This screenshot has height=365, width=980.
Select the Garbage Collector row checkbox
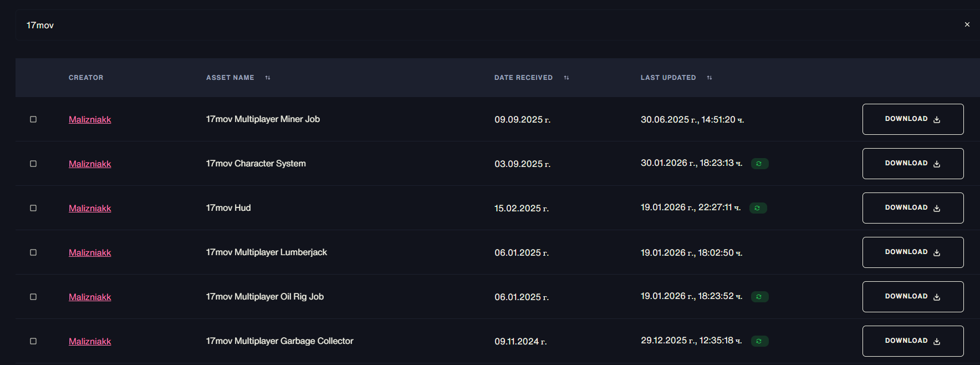(x=33, y=341)
